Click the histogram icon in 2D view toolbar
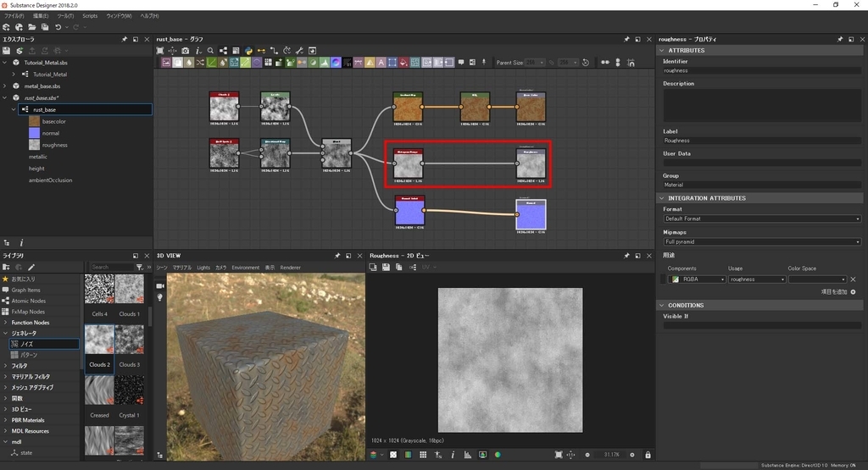Viewport: 868px width, 470px height. [466, 455]
